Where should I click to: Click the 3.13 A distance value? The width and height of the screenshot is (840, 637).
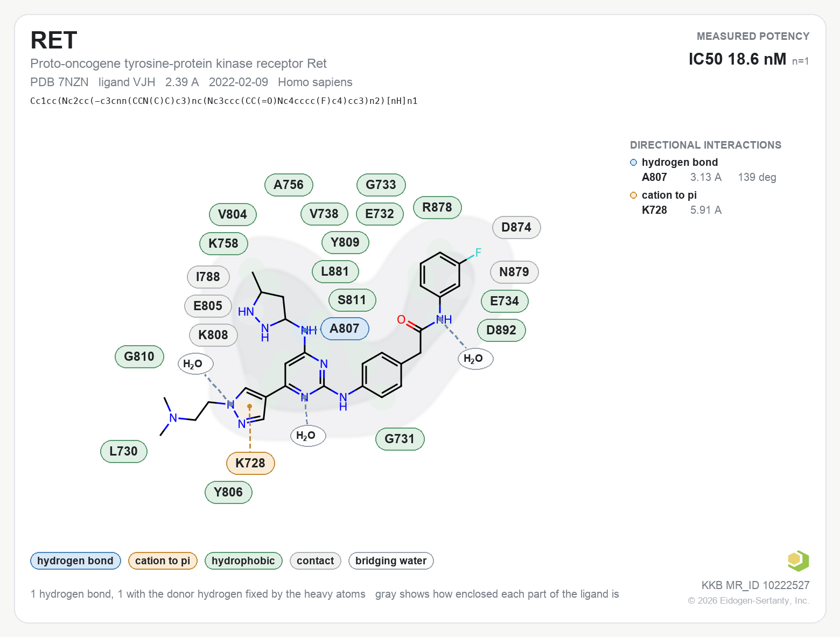[706, 177]
